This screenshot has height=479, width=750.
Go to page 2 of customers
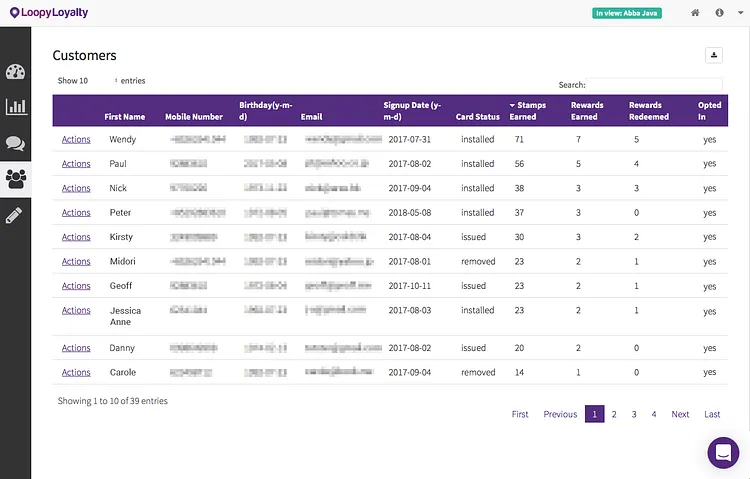614,414
